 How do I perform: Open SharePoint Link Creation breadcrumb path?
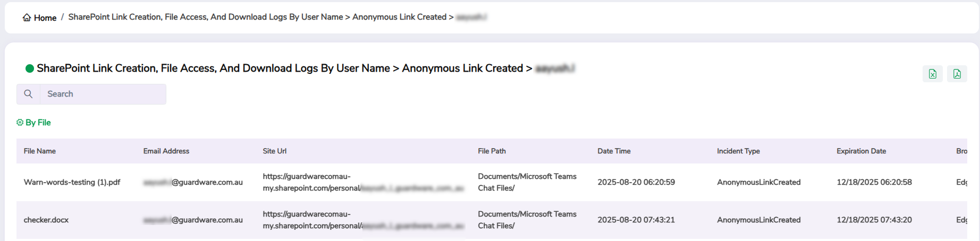[x=205, y=17]
